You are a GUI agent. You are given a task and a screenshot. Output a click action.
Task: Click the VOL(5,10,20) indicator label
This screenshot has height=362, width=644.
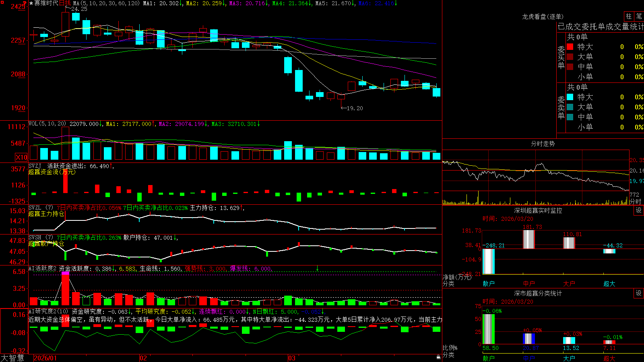click(x=47, y=124)
